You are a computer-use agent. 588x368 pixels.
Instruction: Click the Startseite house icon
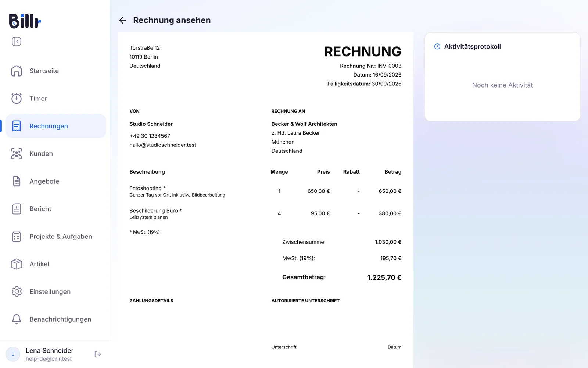[17, 71]
